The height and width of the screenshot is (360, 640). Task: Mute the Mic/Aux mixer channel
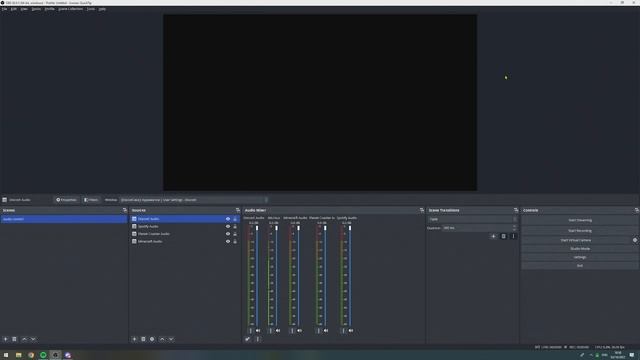(x=278, y=331)
